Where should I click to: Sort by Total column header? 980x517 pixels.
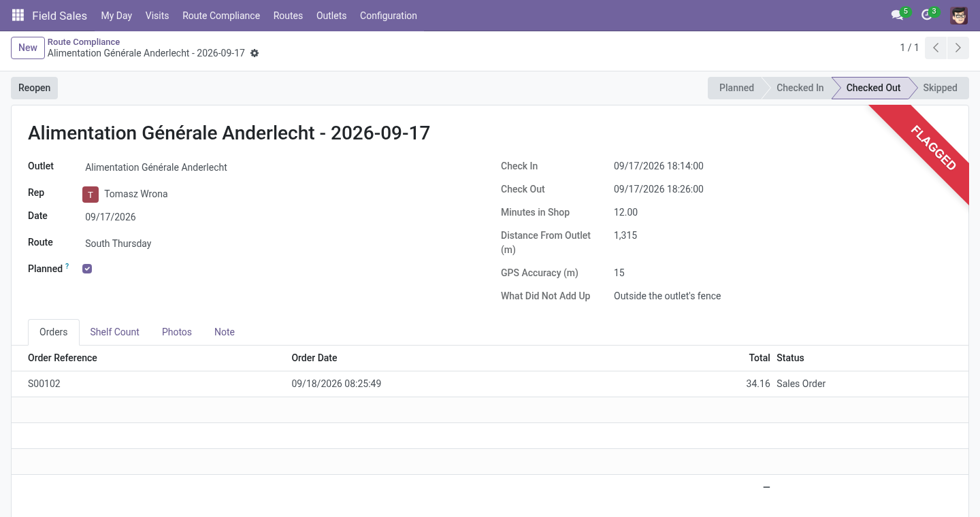point(759,358)
